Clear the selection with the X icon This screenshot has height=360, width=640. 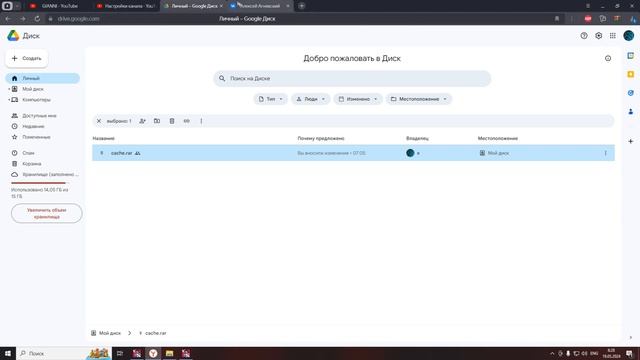click(99, 121)
